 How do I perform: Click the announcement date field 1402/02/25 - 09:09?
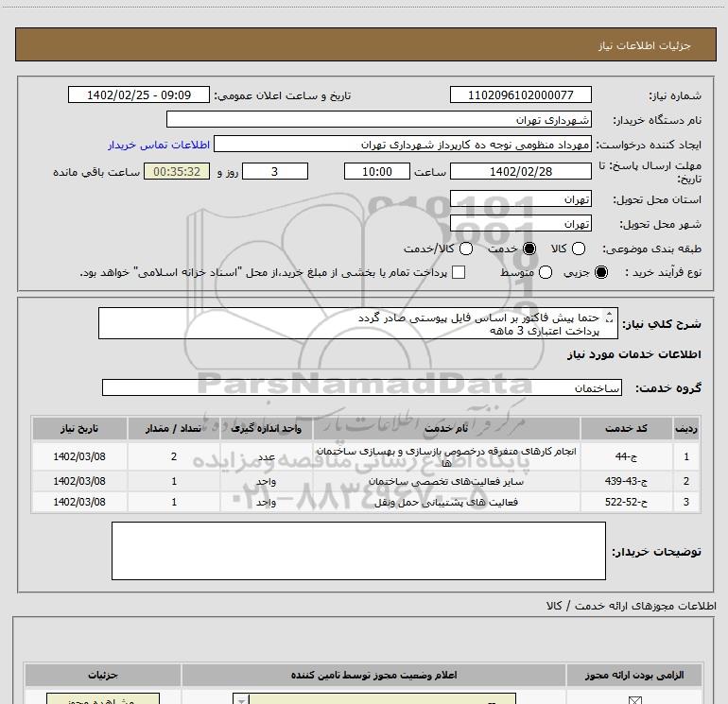[139, 94]
